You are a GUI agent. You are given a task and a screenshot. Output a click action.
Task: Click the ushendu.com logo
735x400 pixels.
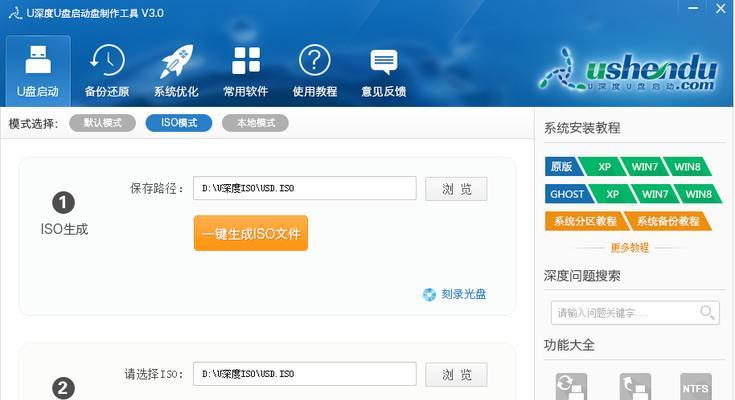pyautogui.click(x=629, y=70)
